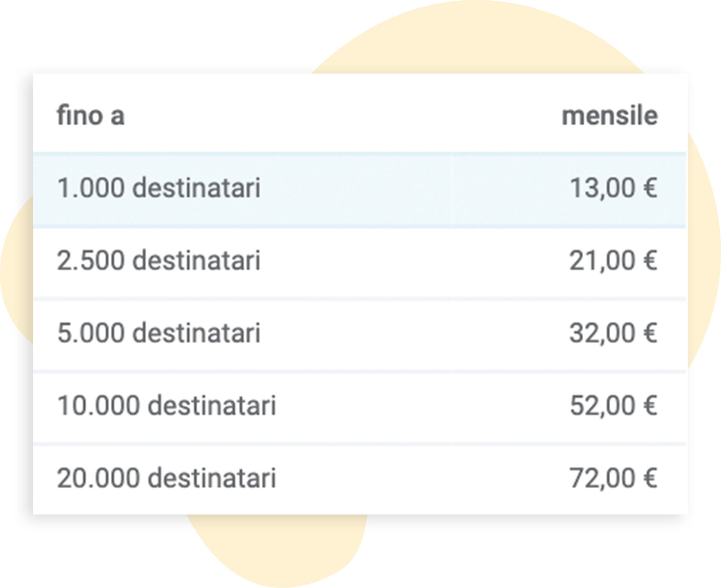
Task: Click the 21,00 € price
Action: (614, 260)
